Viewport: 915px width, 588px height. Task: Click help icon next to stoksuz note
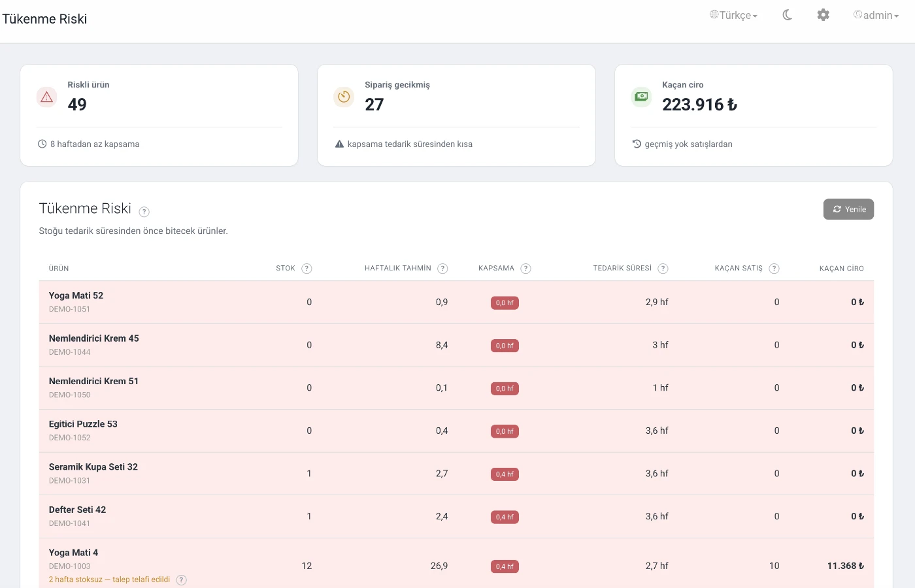pos(182,580)
